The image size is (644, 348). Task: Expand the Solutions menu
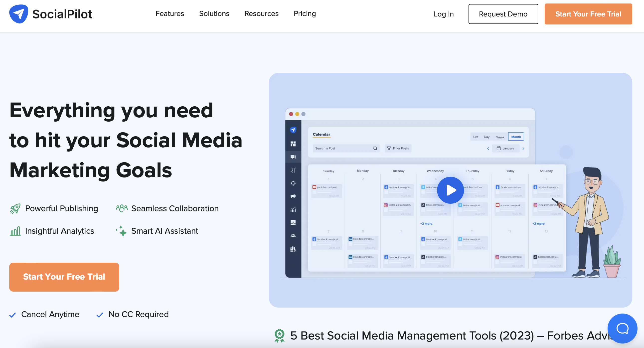pos(214,13)
